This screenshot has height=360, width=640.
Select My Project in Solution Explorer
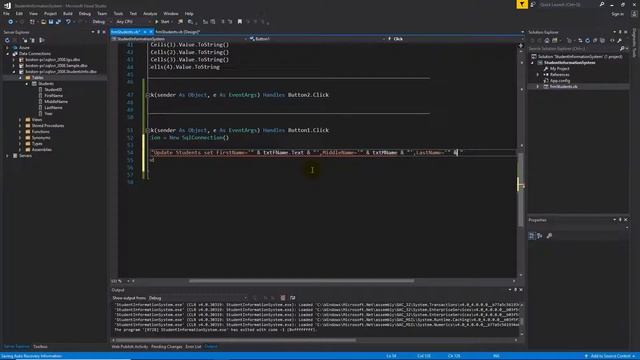click(x=560, y=69)
